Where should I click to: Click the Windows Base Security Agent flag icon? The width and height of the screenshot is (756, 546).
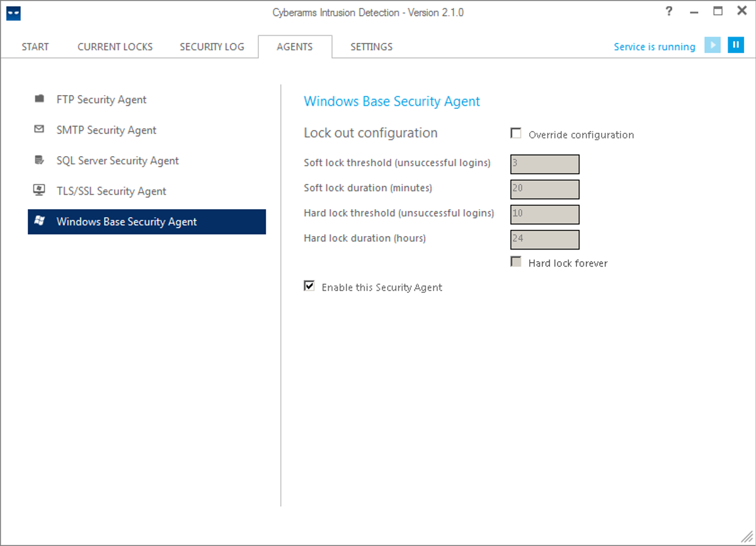pos(40,221)
